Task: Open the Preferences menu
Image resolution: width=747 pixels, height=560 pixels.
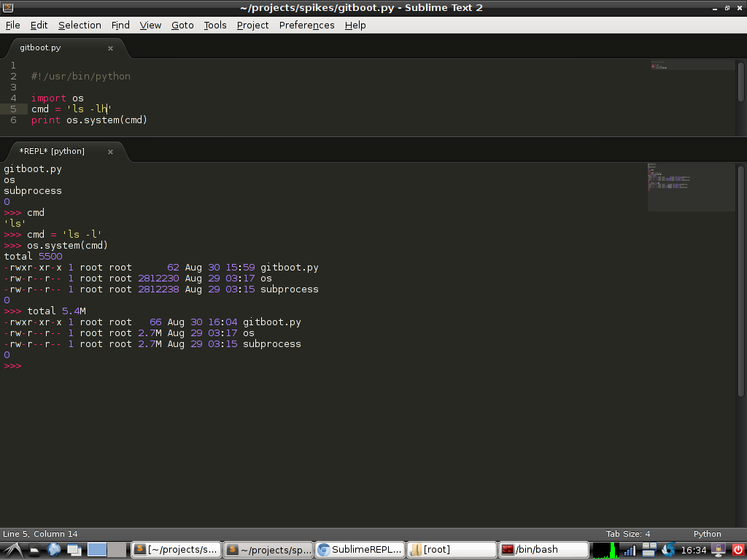Action: click(x=306, y=25)
